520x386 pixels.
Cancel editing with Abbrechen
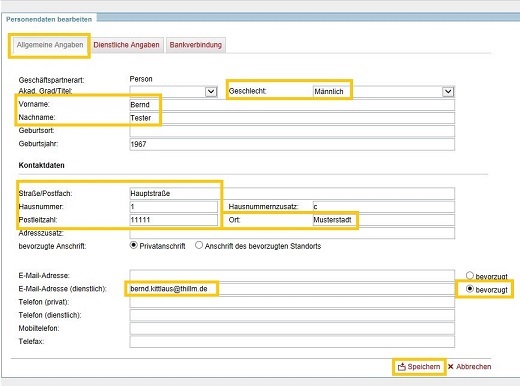coord(469,367)
